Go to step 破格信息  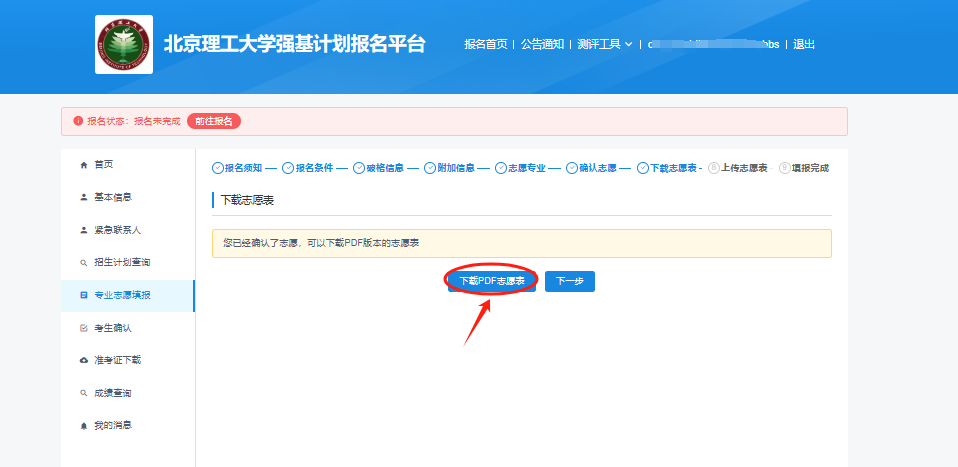[x=386, y=168]
